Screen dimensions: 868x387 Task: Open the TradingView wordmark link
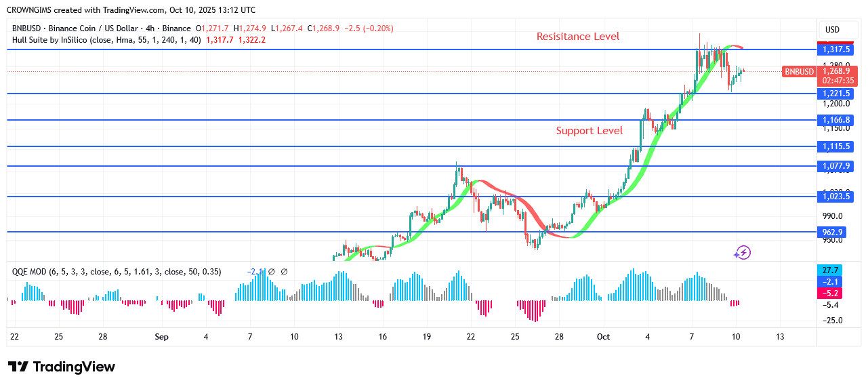(74, 367)
